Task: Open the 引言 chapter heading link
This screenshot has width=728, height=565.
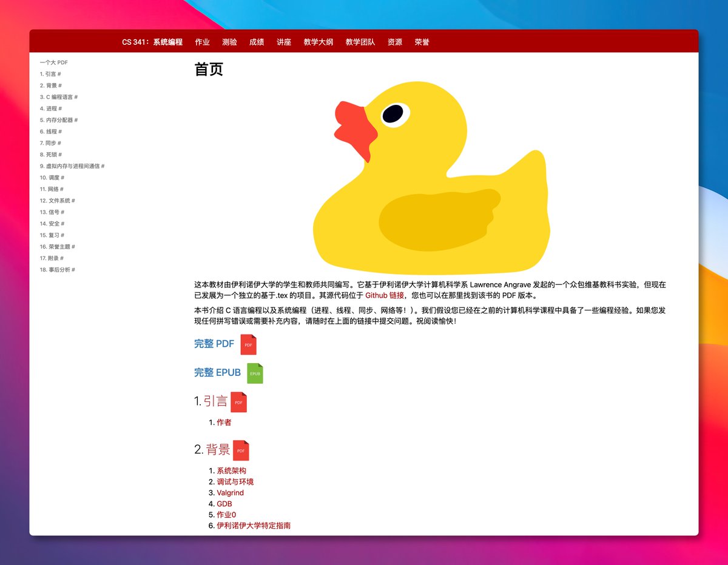Action: click(215, 401)
